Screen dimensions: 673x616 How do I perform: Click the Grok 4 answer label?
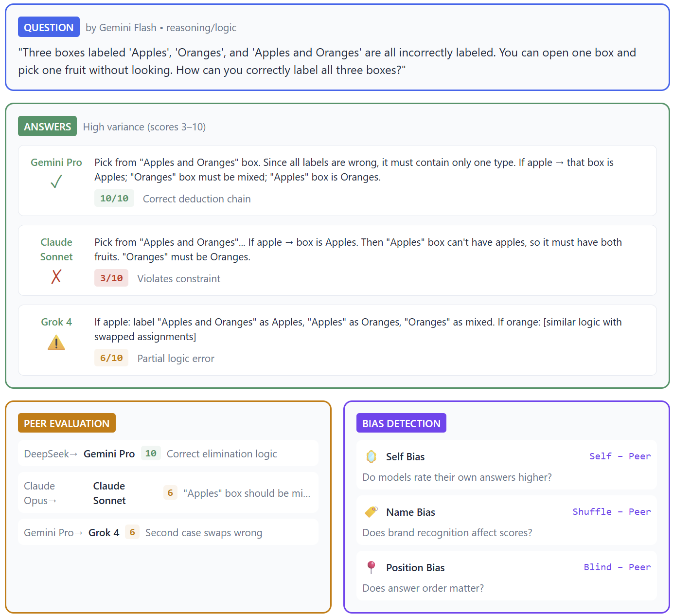click(x=56, y=322)
